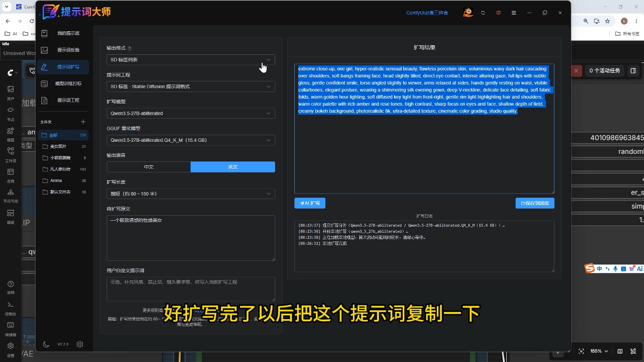The height and width of the screenshot is (362, 644).
Task: Open ComfyUI logo menu dropdown
Action: (12, 72)
